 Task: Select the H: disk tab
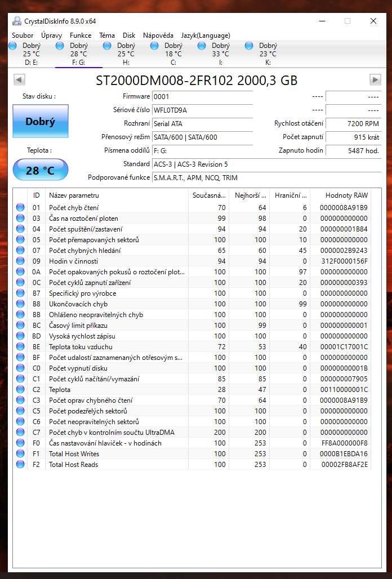pos(126,54)
